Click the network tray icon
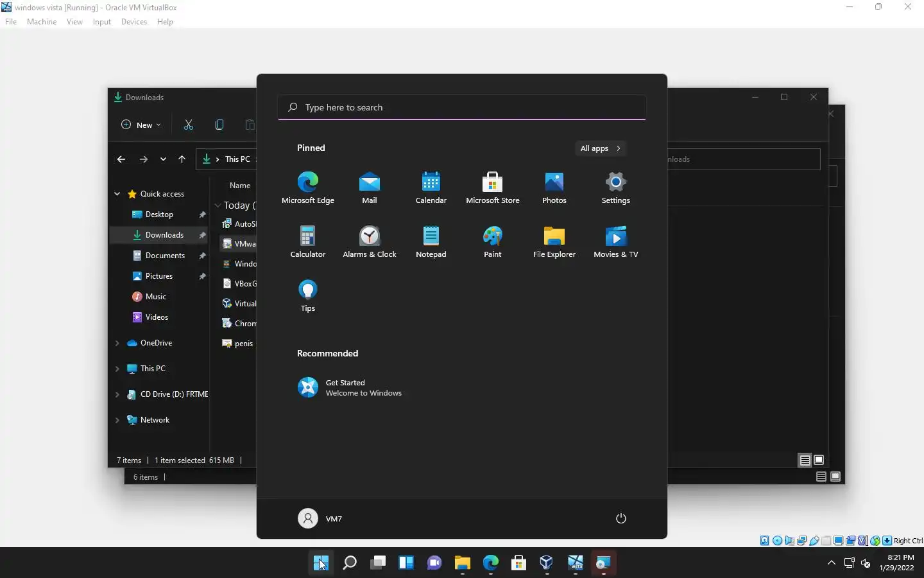924x578 pixels. 849,563
